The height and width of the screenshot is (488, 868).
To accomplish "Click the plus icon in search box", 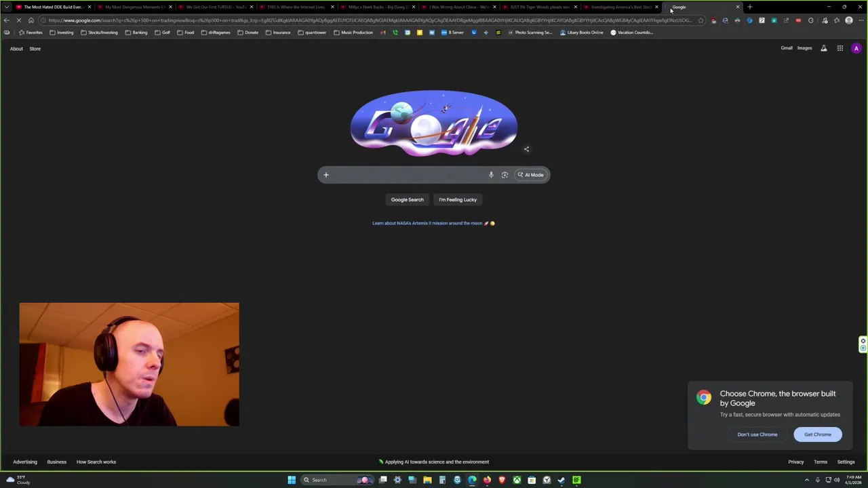I will pyautogui.click(x=325, y=175).
